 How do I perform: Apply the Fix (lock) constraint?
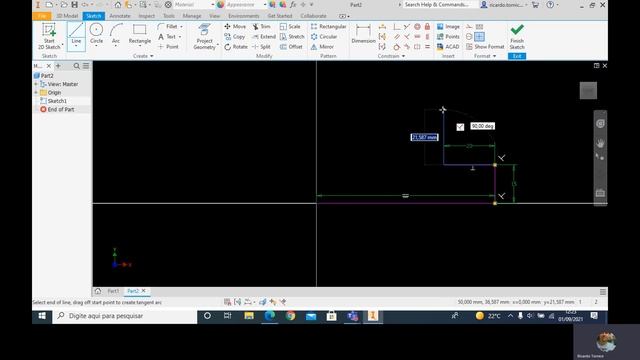427,27
